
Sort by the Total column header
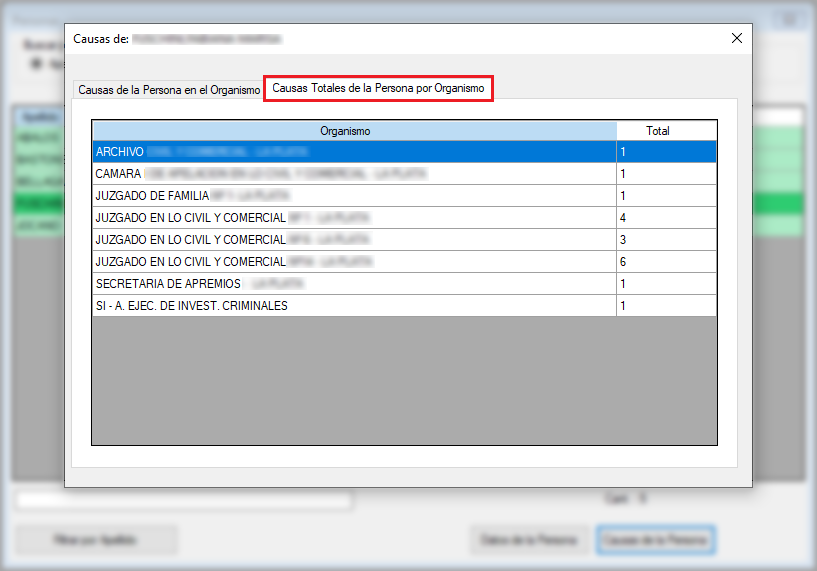(665, 131)
